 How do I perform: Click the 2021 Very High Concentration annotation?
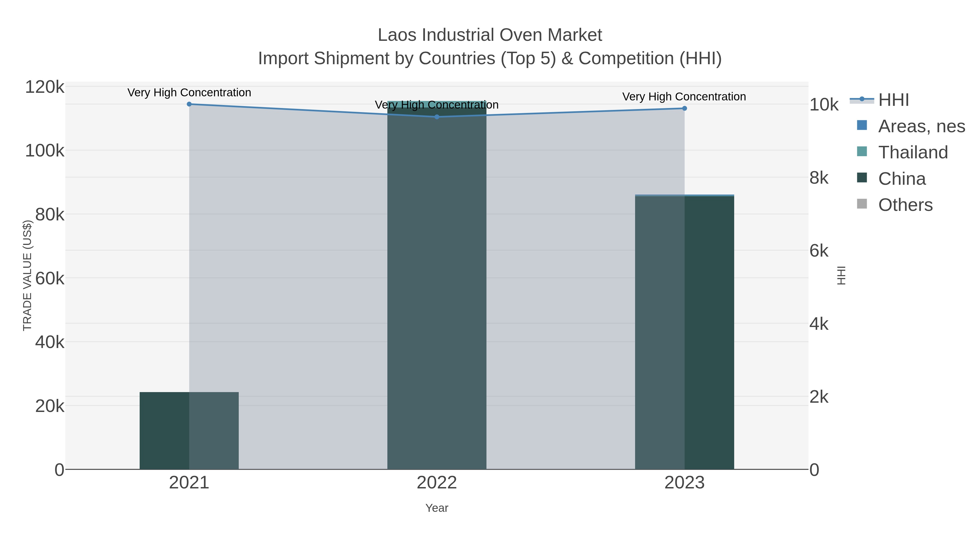[189, 93]
